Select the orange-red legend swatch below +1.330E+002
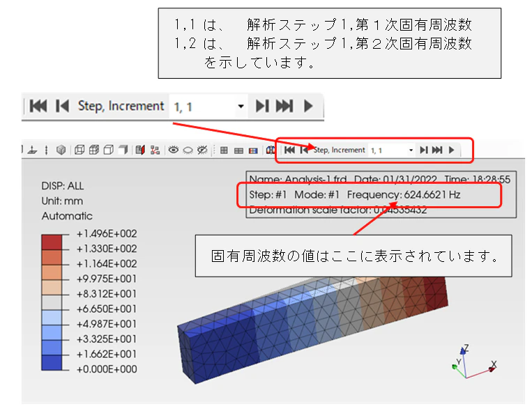Viewport: 532px width, 411px height. coord(52,257)
